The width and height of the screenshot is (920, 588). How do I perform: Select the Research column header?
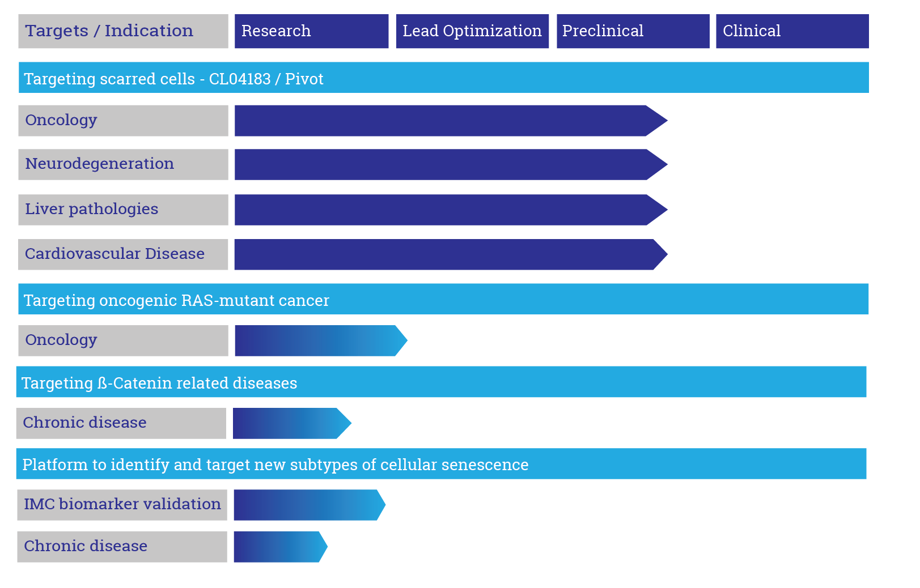(311, 31)
